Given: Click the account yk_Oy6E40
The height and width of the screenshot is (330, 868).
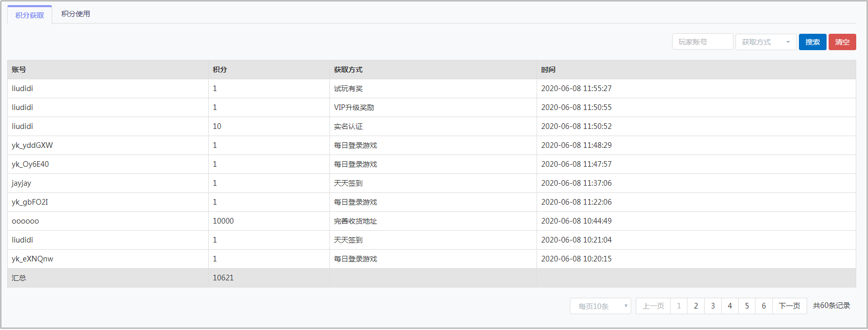Looking at the screenshot, I should click(x=30, y=164).
